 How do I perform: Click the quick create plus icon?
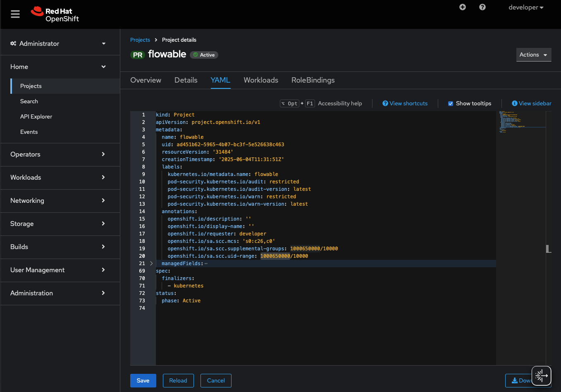(462, 7)
